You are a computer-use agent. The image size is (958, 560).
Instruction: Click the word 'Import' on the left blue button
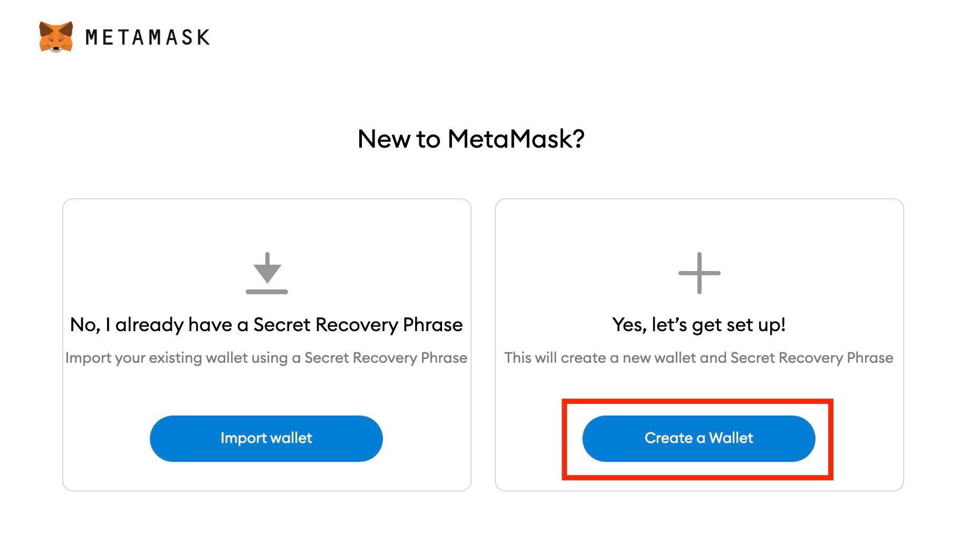(x=241, y=438)
